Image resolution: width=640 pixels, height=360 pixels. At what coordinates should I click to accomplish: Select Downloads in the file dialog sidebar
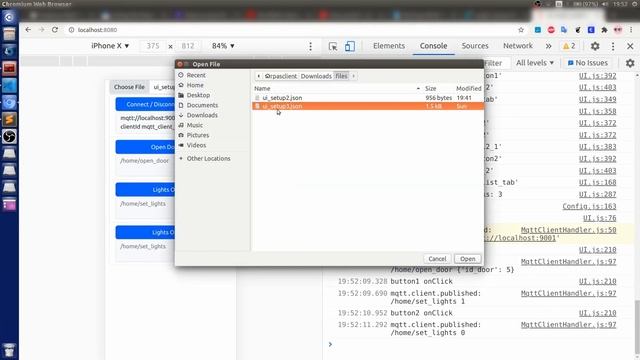click(202, 115)
